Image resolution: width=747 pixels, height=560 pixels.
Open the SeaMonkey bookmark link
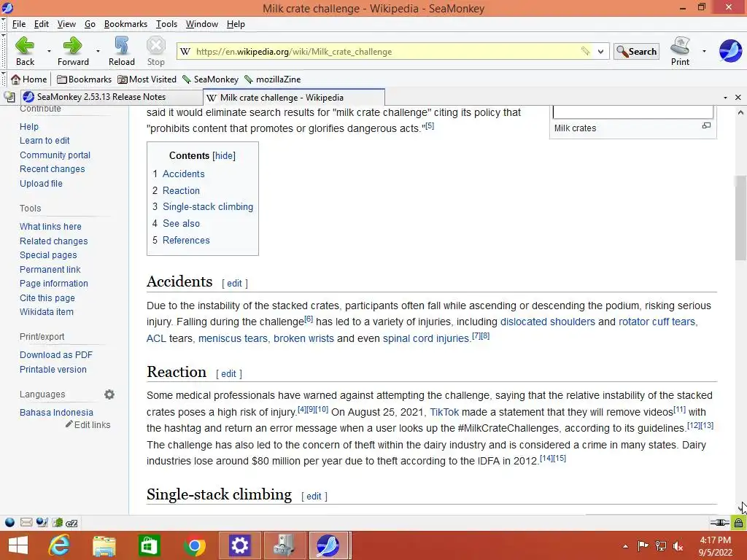click(211, 79)
